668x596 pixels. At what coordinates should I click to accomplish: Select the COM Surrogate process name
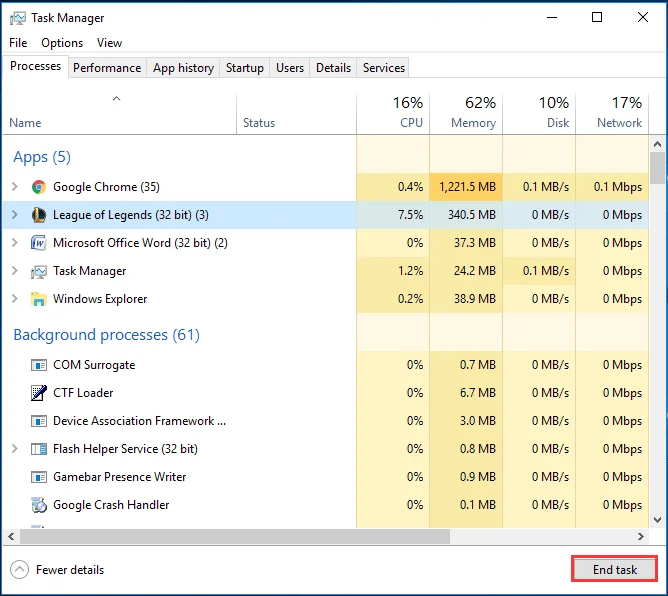(x=94, y=365)
